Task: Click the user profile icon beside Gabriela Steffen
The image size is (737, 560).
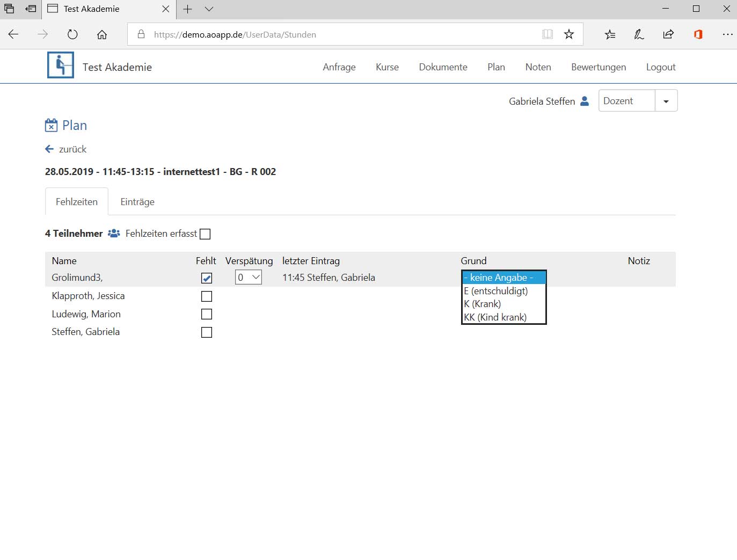Action: tap(585, 101)
